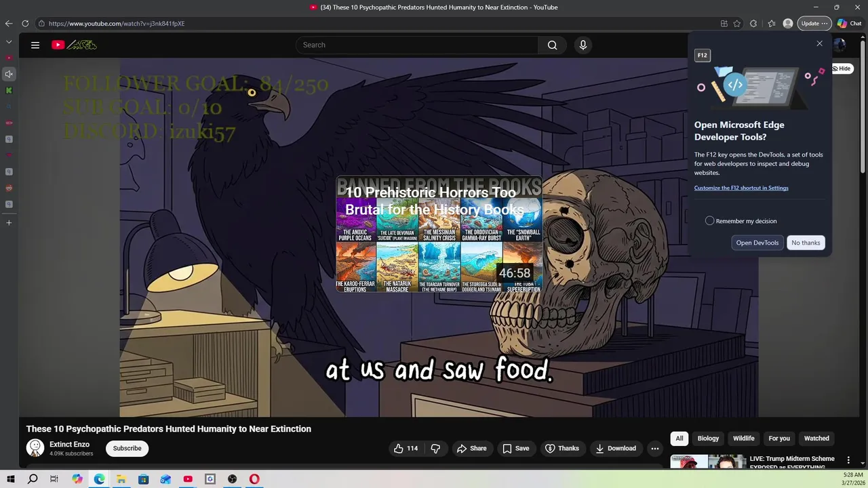This screenshot has height=488, width=868.
Task: Start voice search with microphone icon
Action: pyautogui.click(x=583, y=45)
